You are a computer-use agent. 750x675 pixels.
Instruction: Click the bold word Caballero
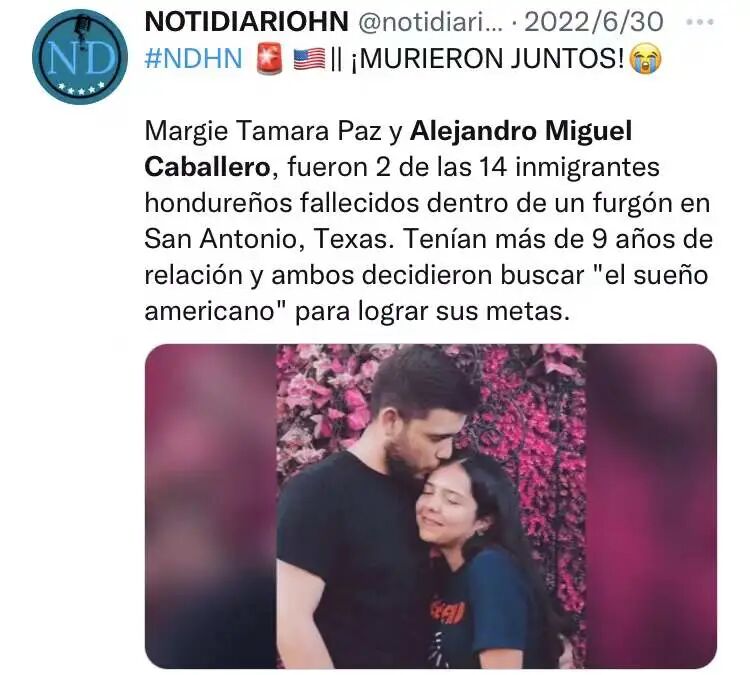point(207,167)
